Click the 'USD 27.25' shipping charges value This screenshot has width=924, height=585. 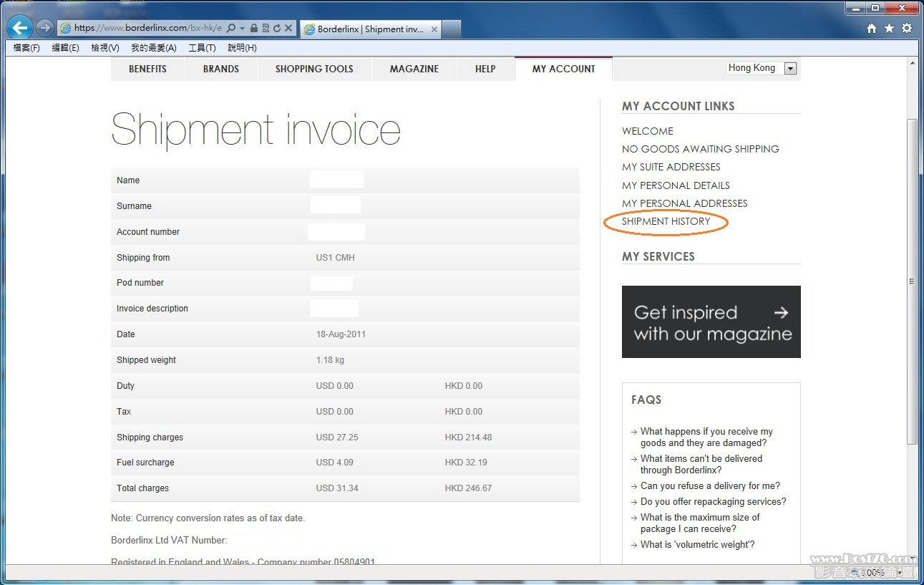[337, 437]
